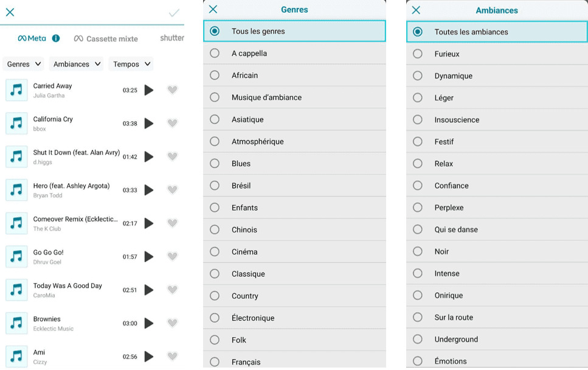This screenshot has width=588, height=370.
Task: Heart the track Brownies
Action: (172, 323)
